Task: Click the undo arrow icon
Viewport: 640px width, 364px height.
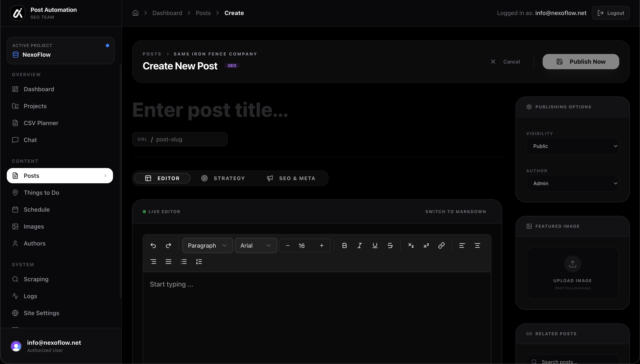Action: coord(153,245)
